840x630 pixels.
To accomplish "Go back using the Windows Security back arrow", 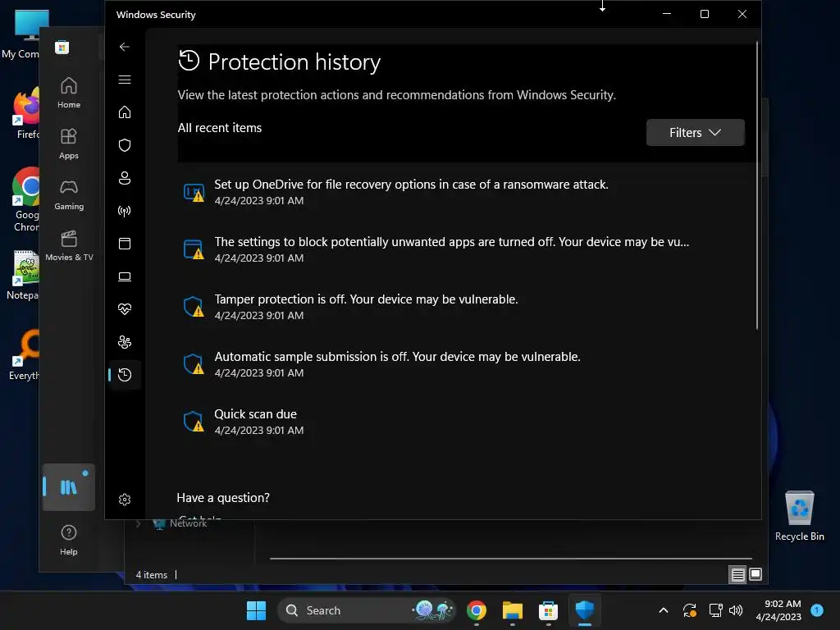I will point(125,47).
